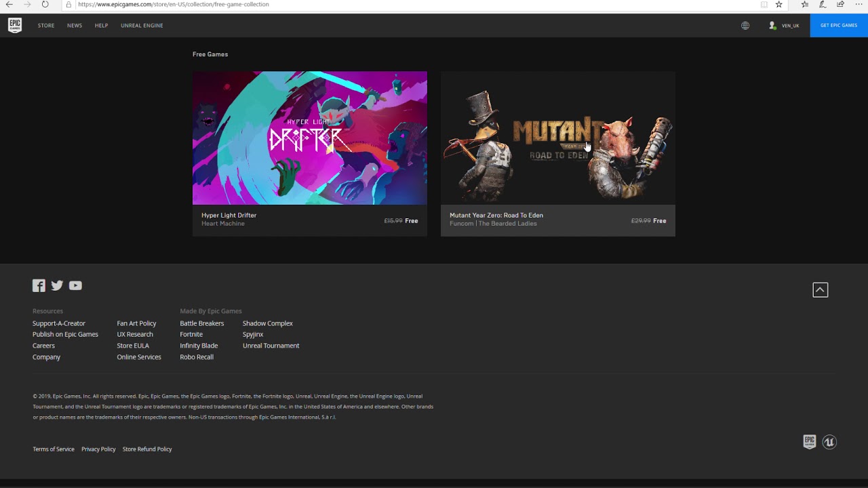Open the Privacy Policy link

tap(98, 449)
